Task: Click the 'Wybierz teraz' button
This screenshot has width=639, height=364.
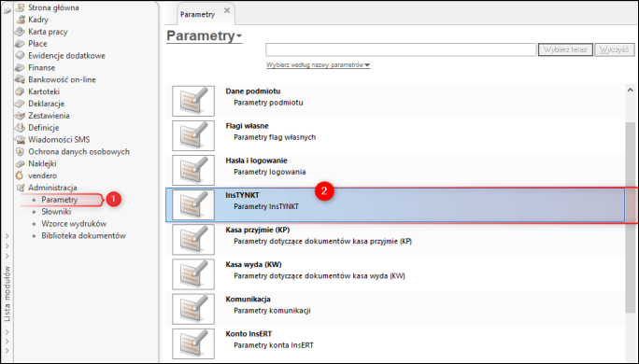Action: tap(565, 49)
